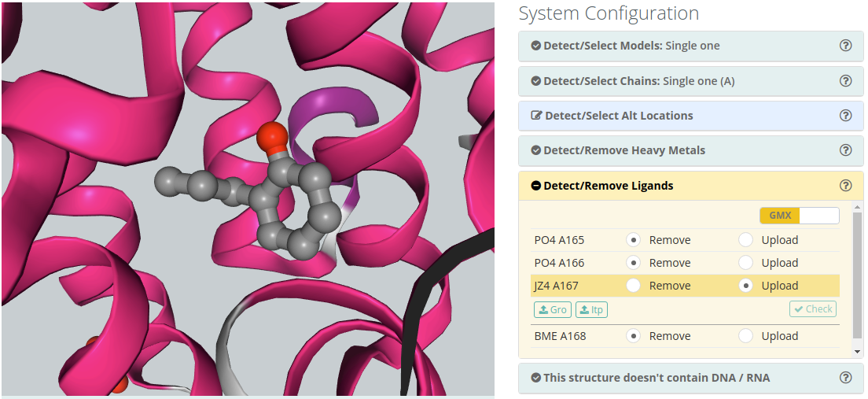Click help icon for Detect/Select Chains

point(845,80)
